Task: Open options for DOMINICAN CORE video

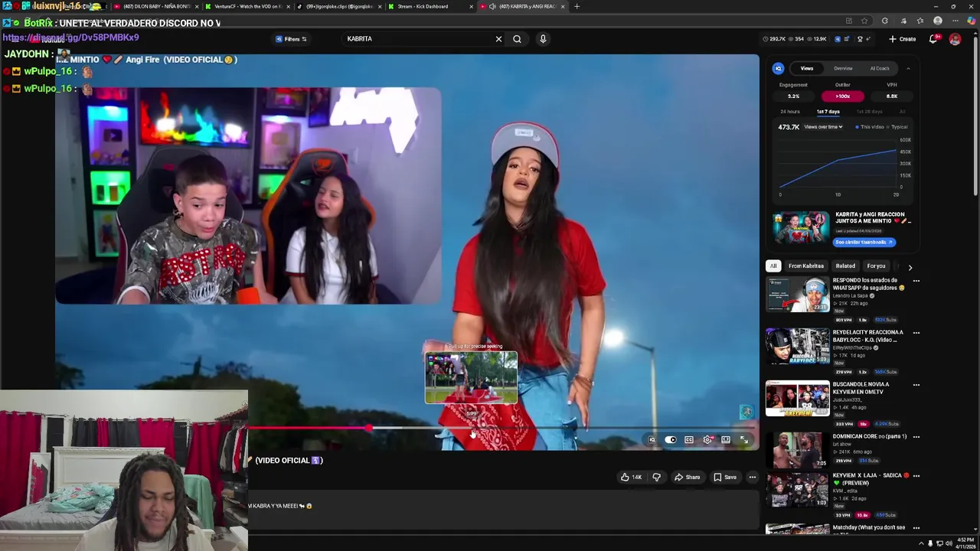Action: pos(916,437)
